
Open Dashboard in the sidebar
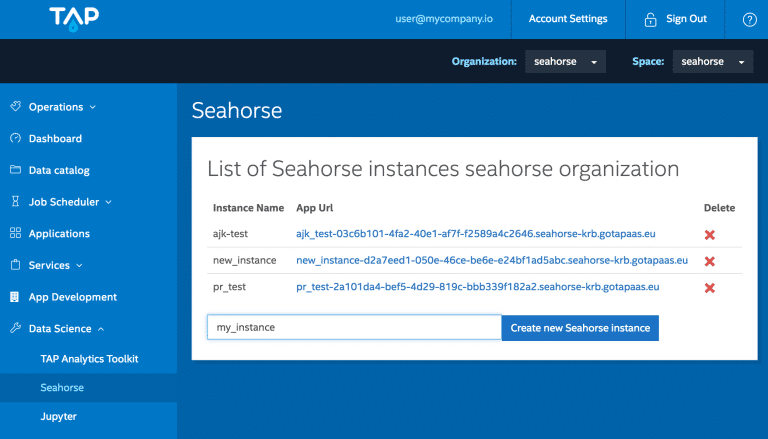pyautogui.click(x=55, y=139)
